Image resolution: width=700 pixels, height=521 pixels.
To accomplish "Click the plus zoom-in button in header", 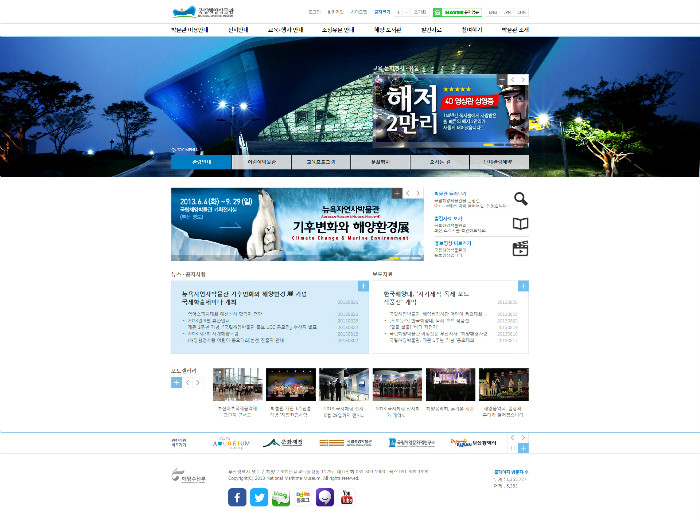I will pos(398,12).
